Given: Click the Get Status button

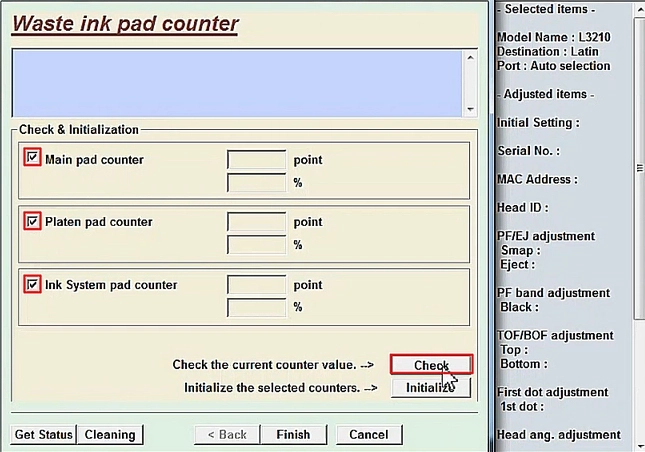Looking at the screenshot, I should tap(43, 435).
